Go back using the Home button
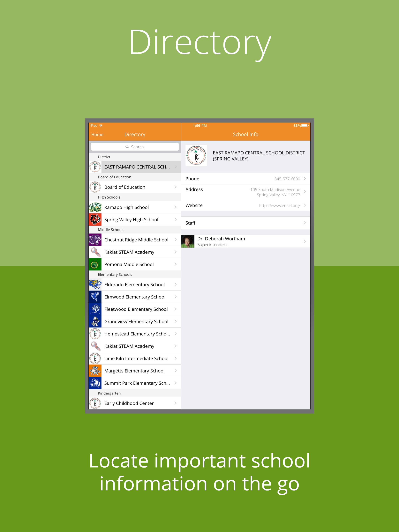 tap(97, 135)
